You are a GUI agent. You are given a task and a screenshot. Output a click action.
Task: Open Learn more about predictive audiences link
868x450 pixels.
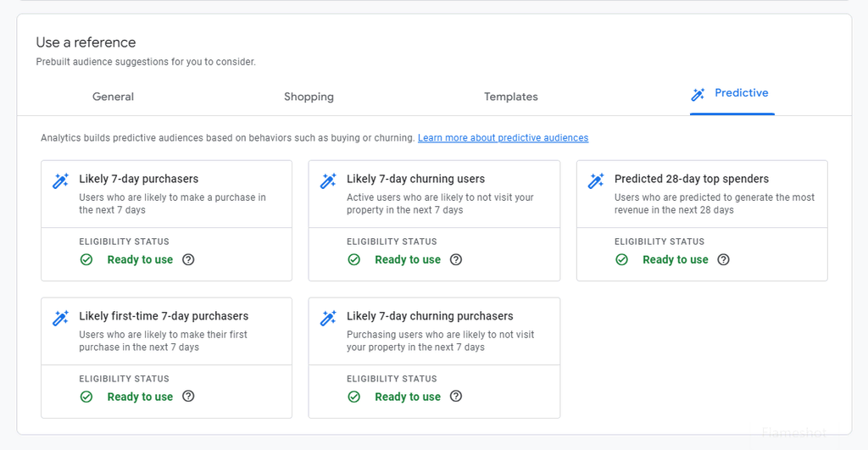[503, 137]
